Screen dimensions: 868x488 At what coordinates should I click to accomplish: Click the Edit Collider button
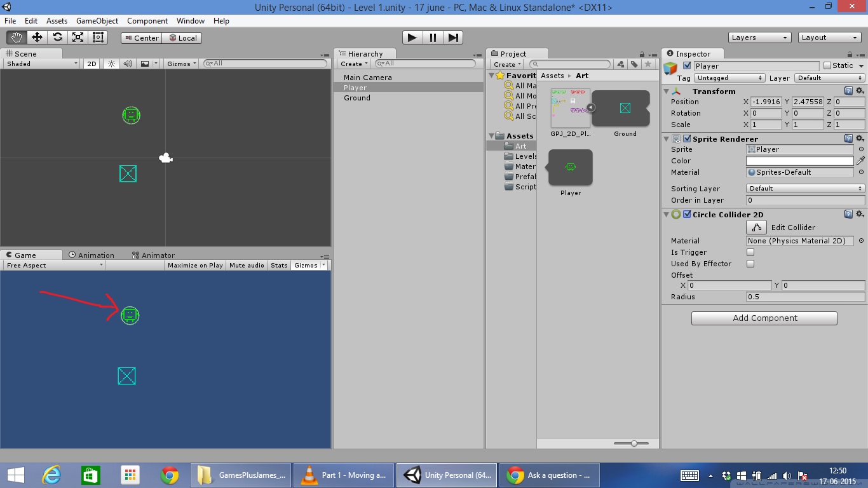(x=756, y=227)
